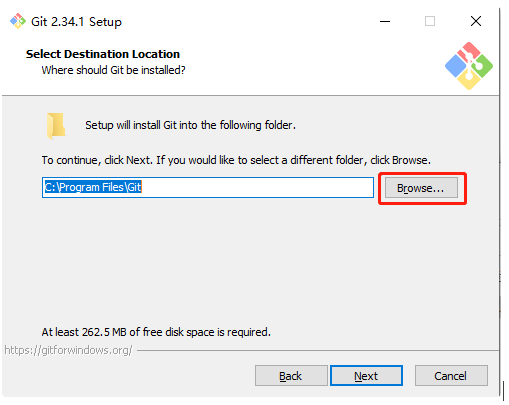509x405 pixels.
Task: Open the gitforwindows.org link
Action: pyautogui.click(x=68, y=350)
